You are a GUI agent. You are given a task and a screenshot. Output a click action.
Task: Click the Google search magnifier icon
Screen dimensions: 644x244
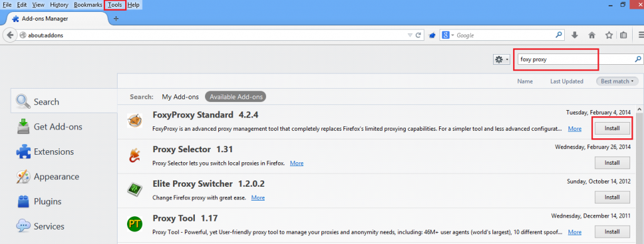[x=558, y=35]
